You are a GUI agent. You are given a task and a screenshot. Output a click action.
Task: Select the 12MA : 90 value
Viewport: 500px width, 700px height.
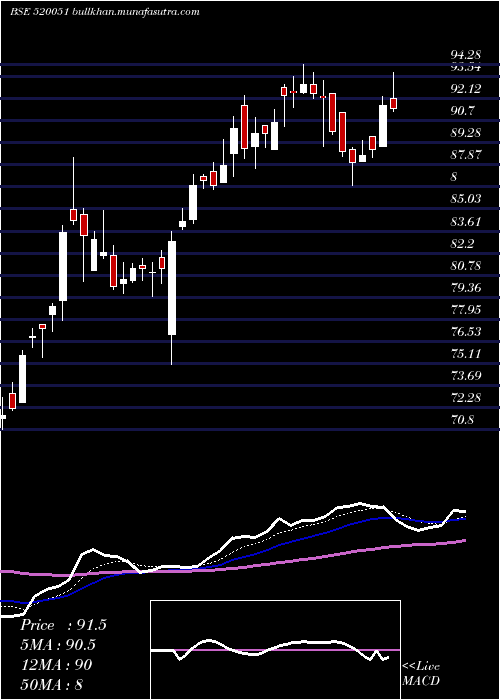(56, 665)
